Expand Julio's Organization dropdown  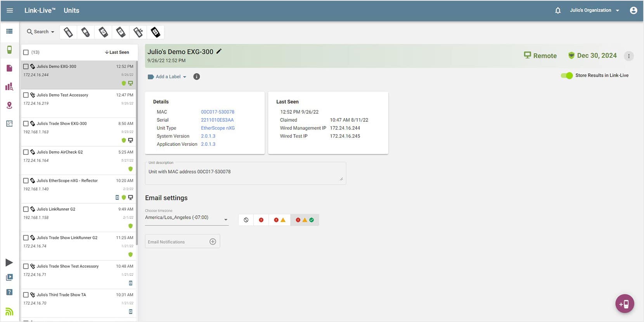point(594,10)
